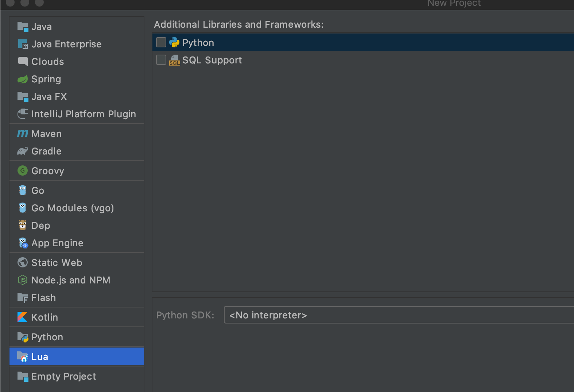
Task: Click the Gradle elephant icon
Action: click(23, 151)
